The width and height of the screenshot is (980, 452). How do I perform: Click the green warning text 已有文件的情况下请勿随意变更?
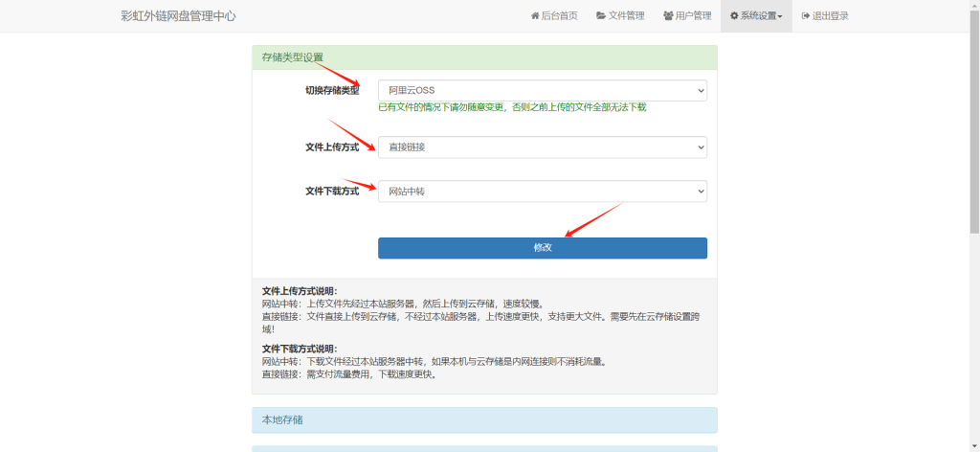[512, 107]
